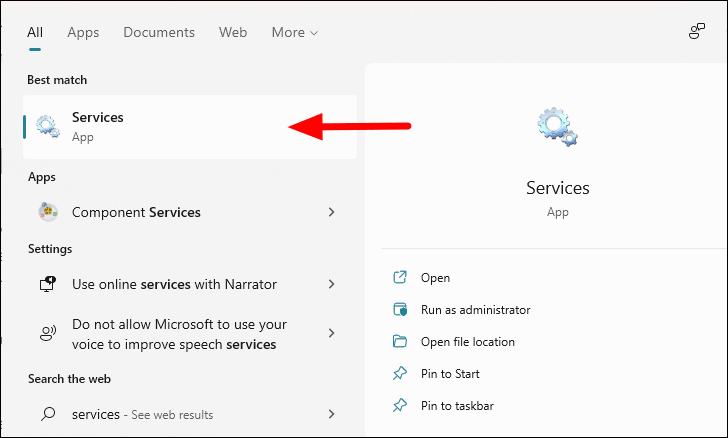728x438 pixels.
Task: Click the Run as administrator shield icon
Action: [400, 309]
